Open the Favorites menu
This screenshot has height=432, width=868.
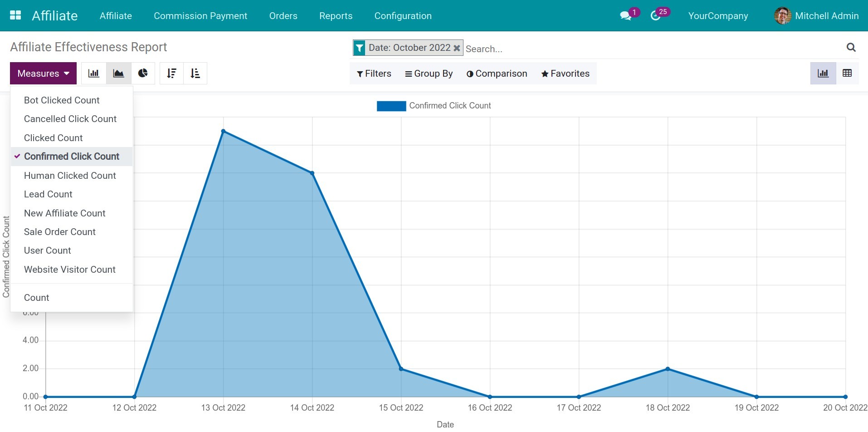pyautogui.click(x=565, y=73)
